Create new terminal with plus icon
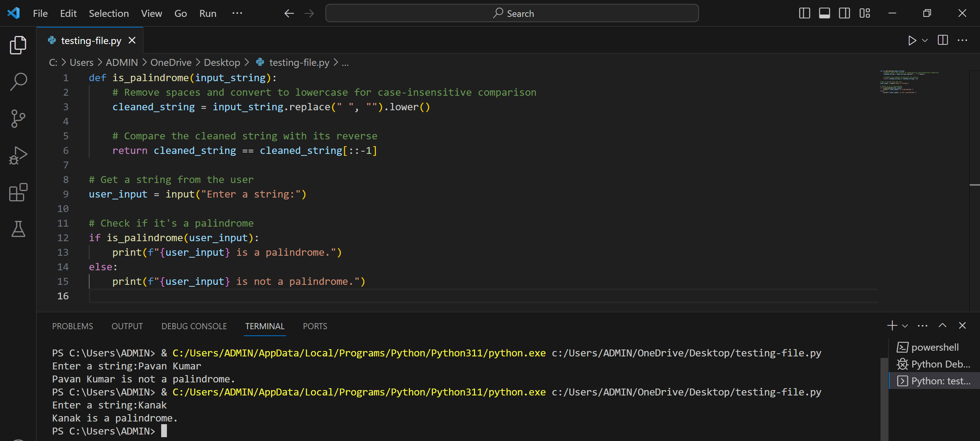 tap(892, 326)
